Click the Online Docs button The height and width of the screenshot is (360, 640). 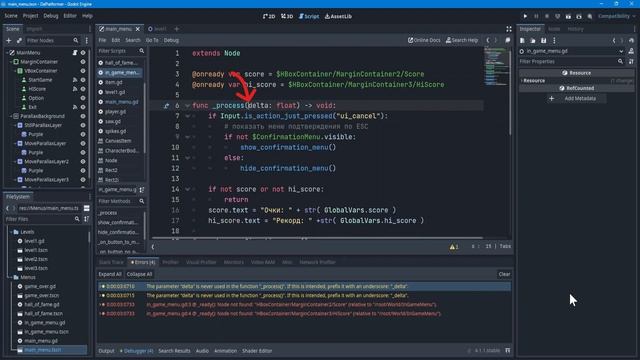[424, 40]
